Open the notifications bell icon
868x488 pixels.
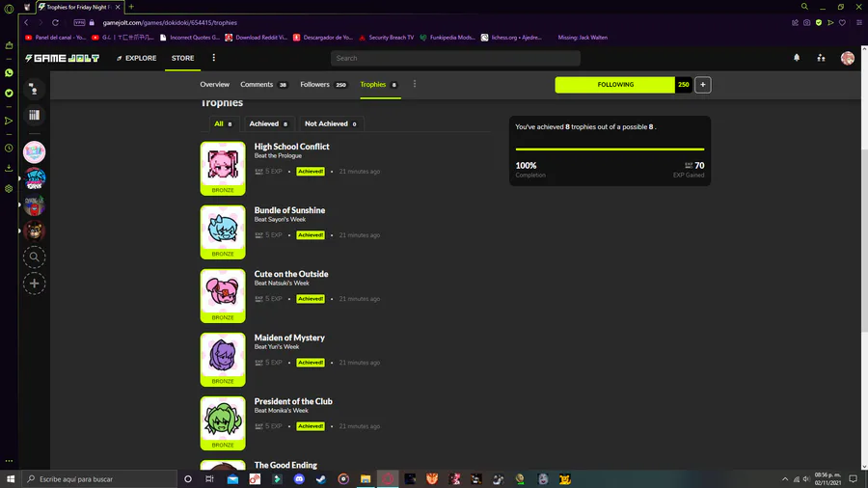tap(797, 58)
